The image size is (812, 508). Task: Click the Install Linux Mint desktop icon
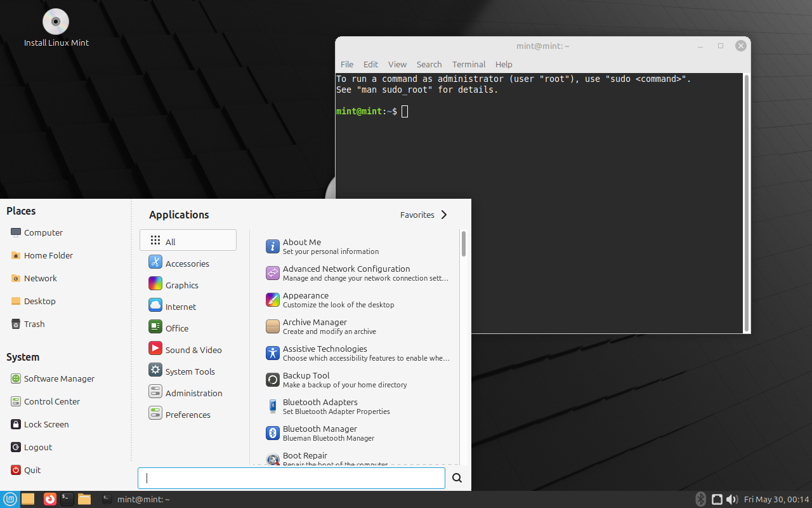(x=56, y=29)
